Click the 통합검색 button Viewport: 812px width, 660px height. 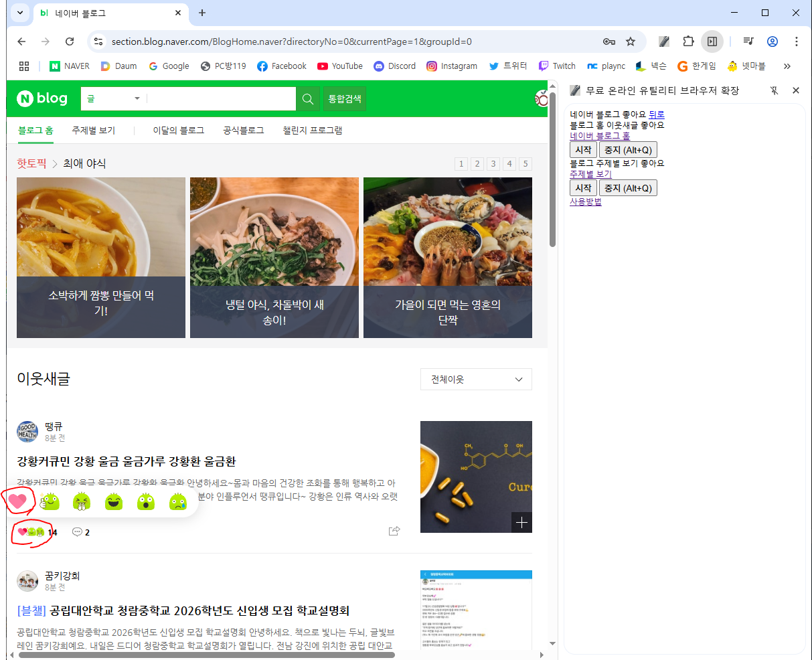pyautogui.click(x=345, y=99)
